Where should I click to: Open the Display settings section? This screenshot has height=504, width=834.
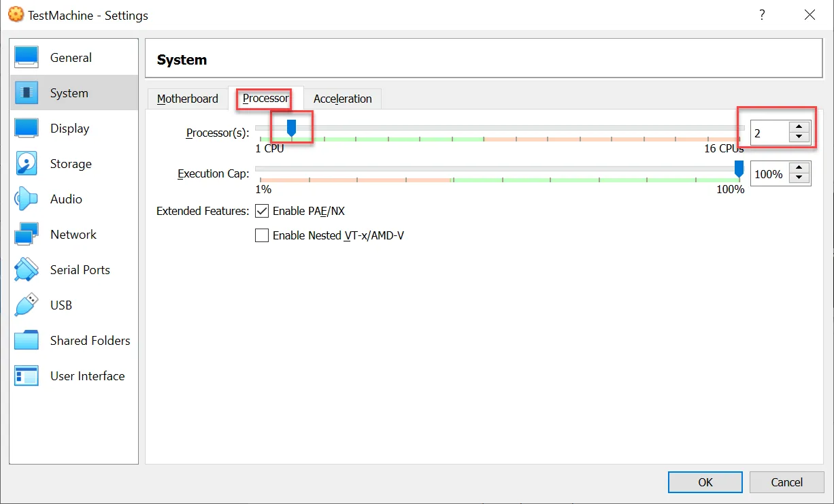coord(70,128)
